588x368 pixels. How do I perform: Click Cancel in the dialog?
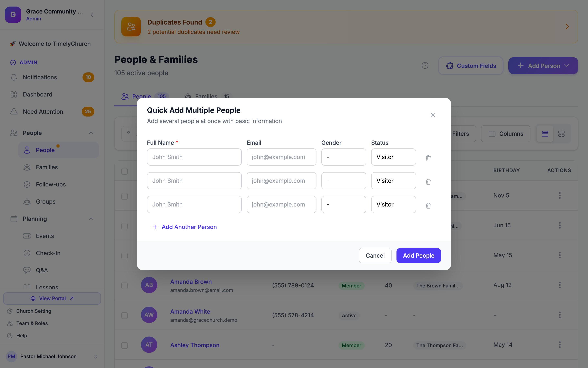[x=375, y=256]
